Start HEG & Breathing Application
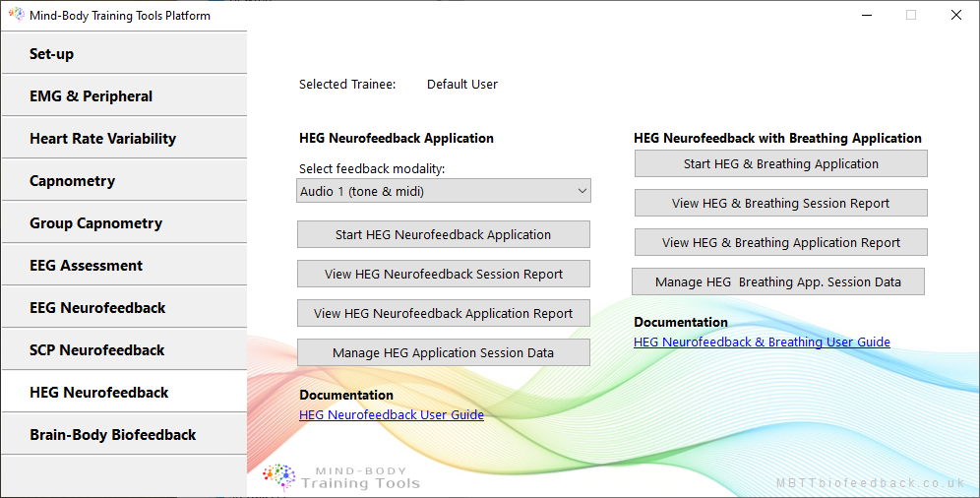The height and width of the screenshot is (498, 980). point(780,163)
